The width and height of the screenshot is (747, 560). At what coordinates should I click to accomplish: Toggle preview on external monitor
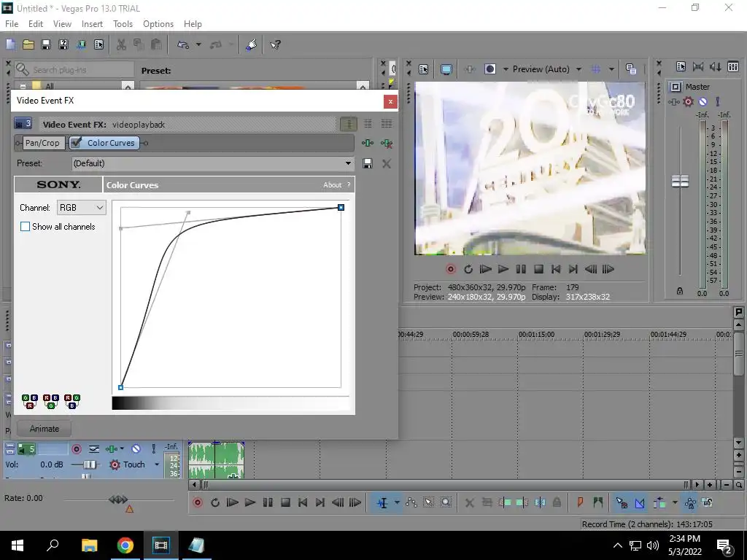(x=446, y=69)
